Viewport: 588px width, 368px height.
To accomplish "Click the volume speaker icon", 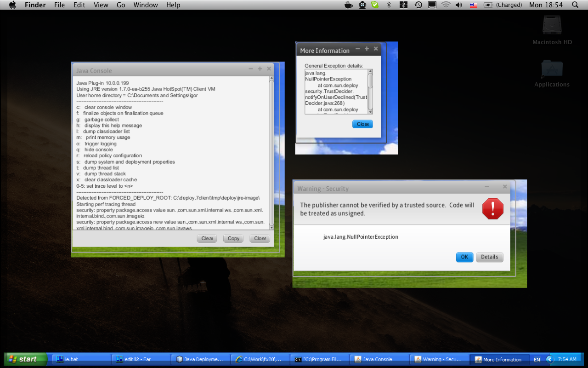I will (458, 5).
